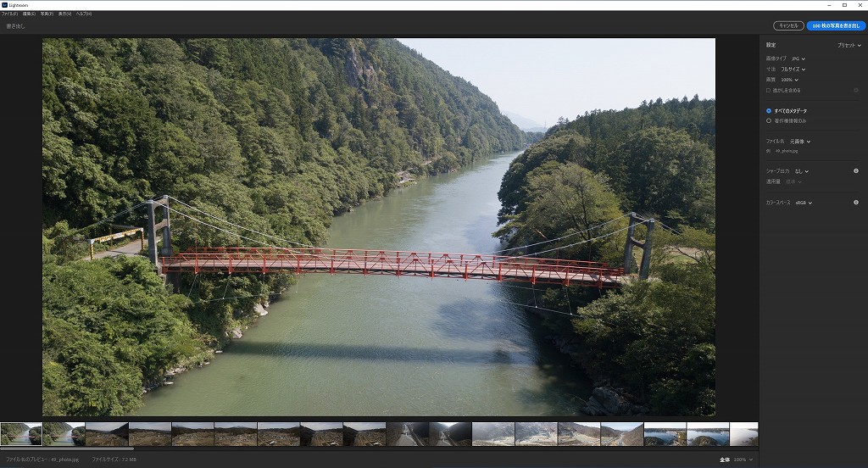Click the watermark settings gear icon

coord(856,90)
